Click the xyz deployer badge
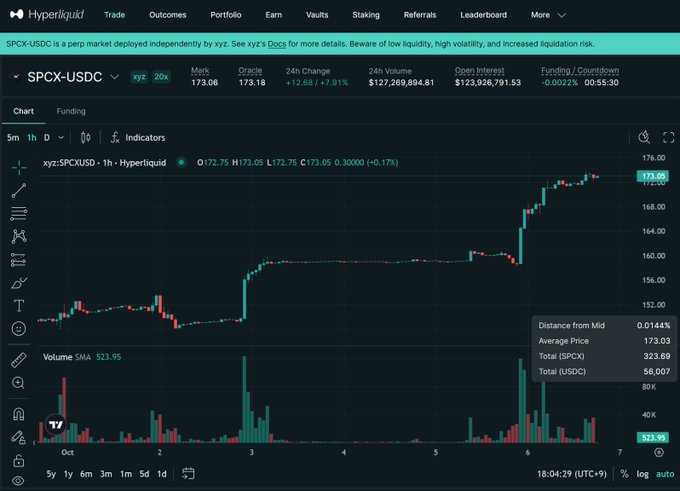This screenshot has height=491, width=680. coord(139,77)
